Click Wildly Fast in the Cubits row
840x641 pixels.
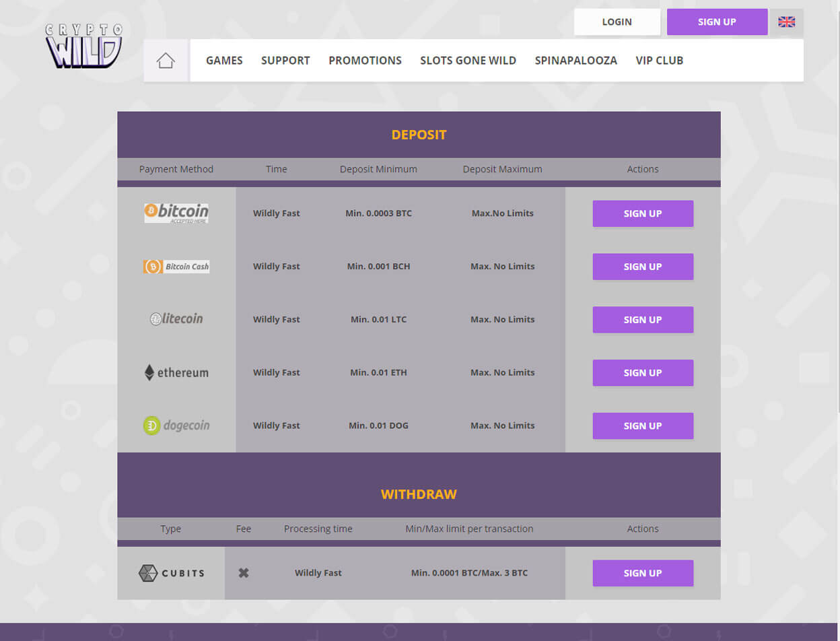318,573
